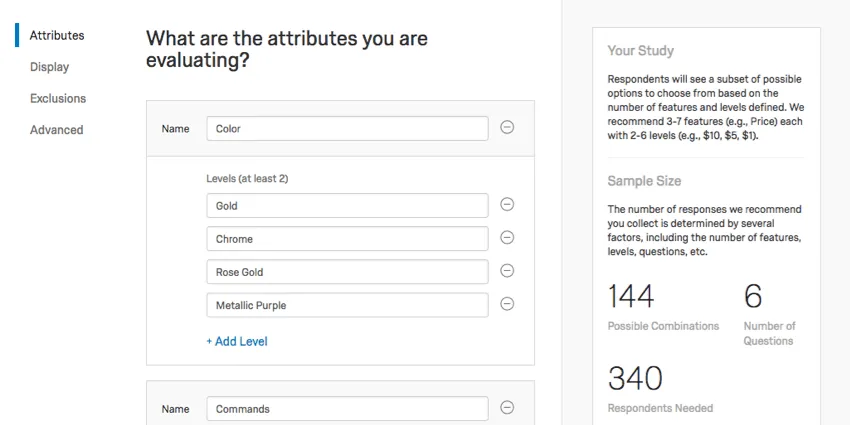Select the Chrome level text box
The width and height of the screenshot is (850, 425).
[347, 239]
